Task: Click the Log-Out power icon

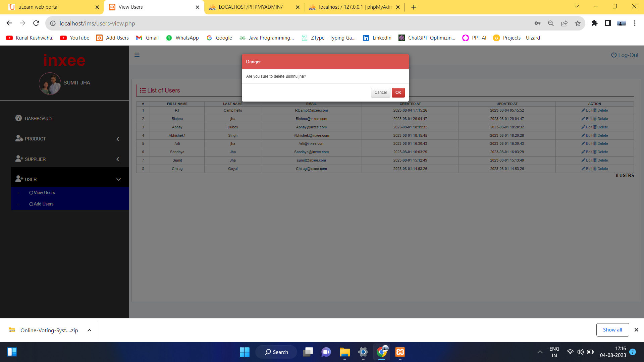Action: (613, 55)
